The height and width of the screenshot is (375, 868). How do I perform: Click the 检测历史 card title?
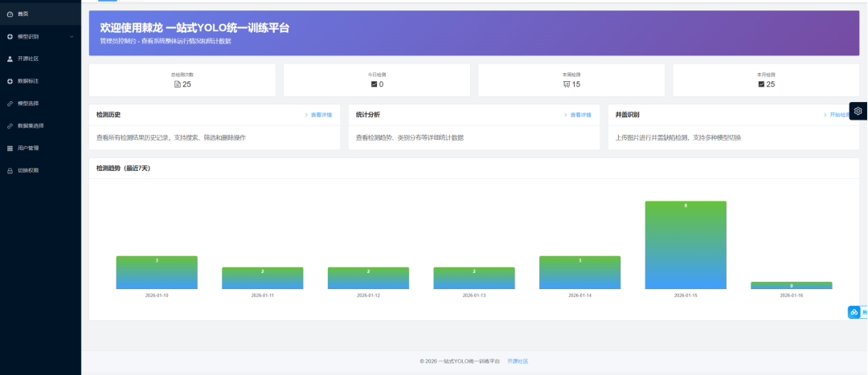tap(108, 115)
